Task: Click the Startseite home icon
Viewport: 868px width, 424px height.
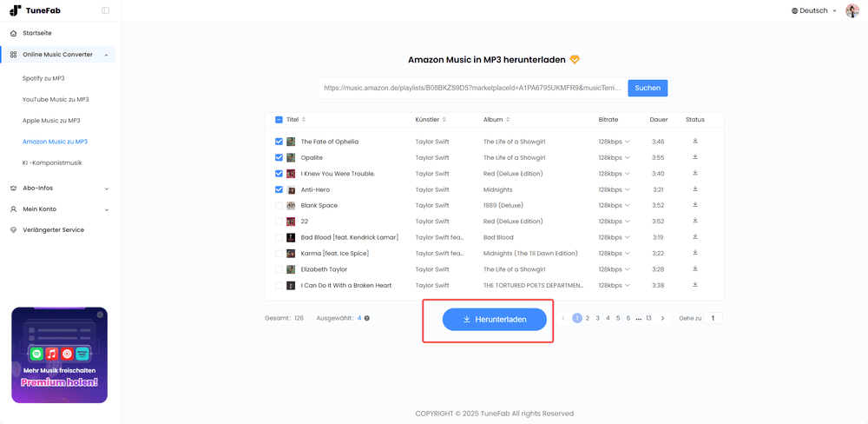Action: pyautogui.click(x=13, y=33)
